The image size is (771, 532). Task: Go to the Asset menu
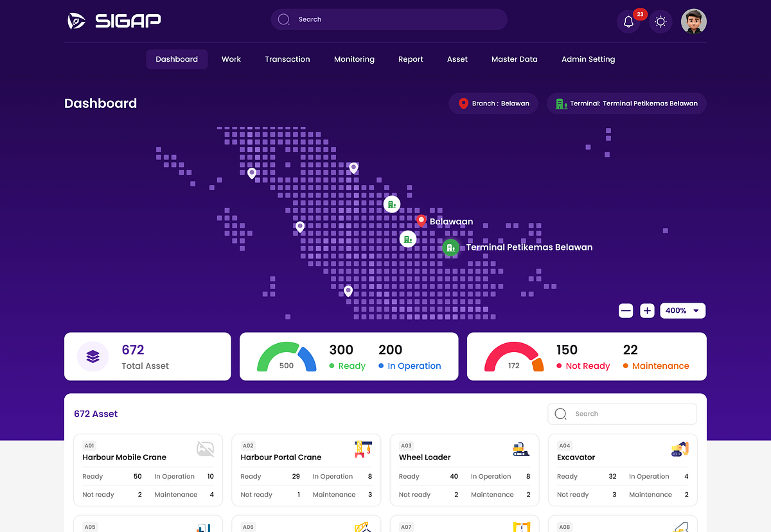457,59
